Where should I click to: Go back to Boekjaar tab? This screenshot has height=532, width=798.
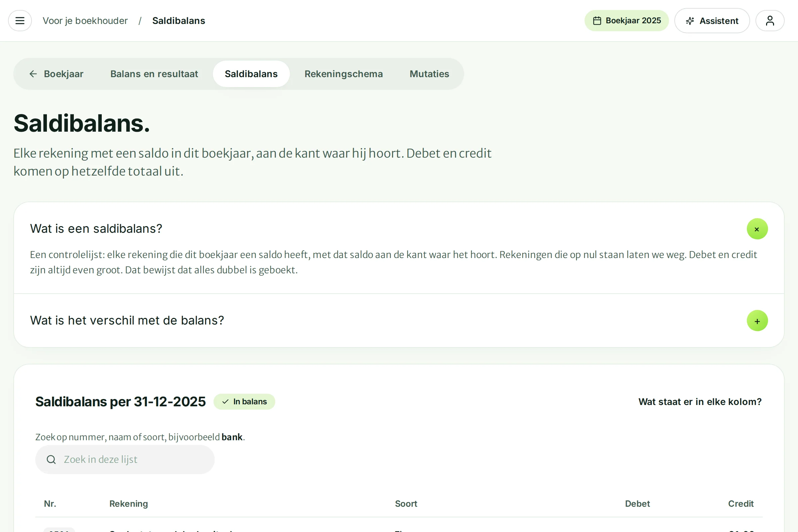coord(56,74)
